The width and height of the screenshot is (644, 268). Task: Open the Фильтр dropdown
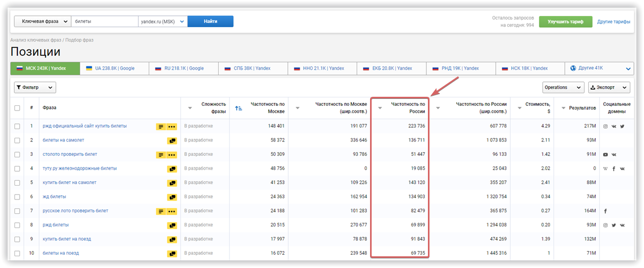click(x=35, y=87)
